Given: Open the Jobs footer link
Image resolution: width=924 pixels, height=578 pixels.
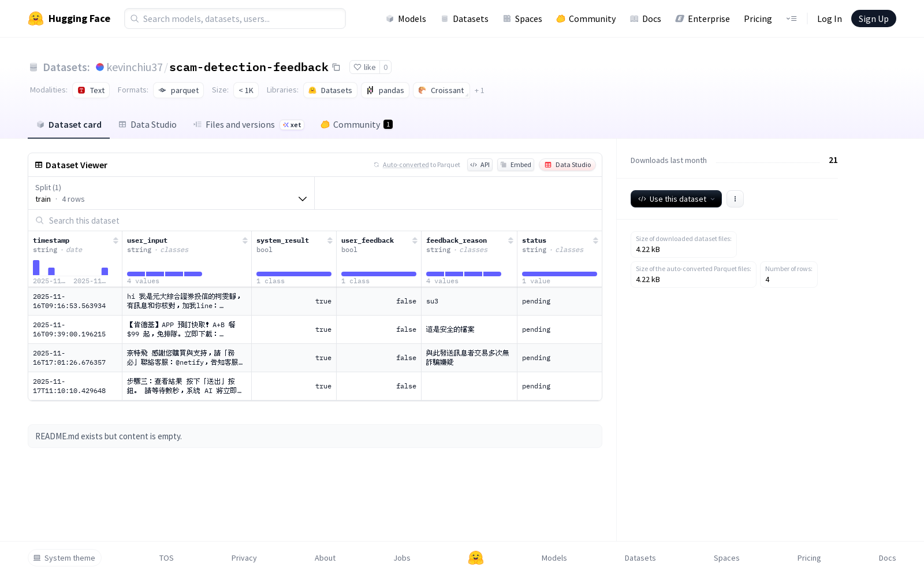Looking at the screenshot, I should 402,558.
